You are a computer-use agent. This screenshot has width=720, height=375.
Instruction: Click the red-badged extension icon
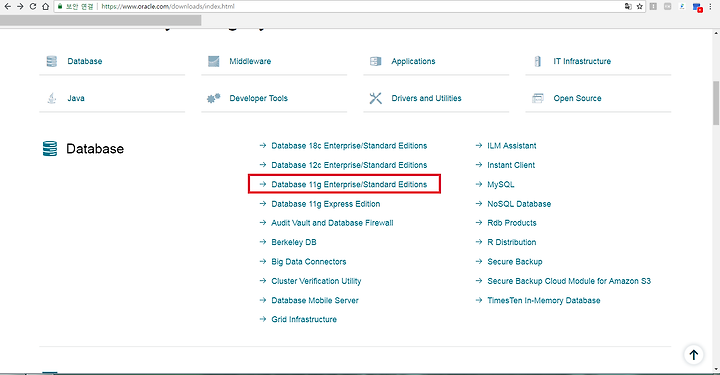pyautogui.click(x=697, y=7)
